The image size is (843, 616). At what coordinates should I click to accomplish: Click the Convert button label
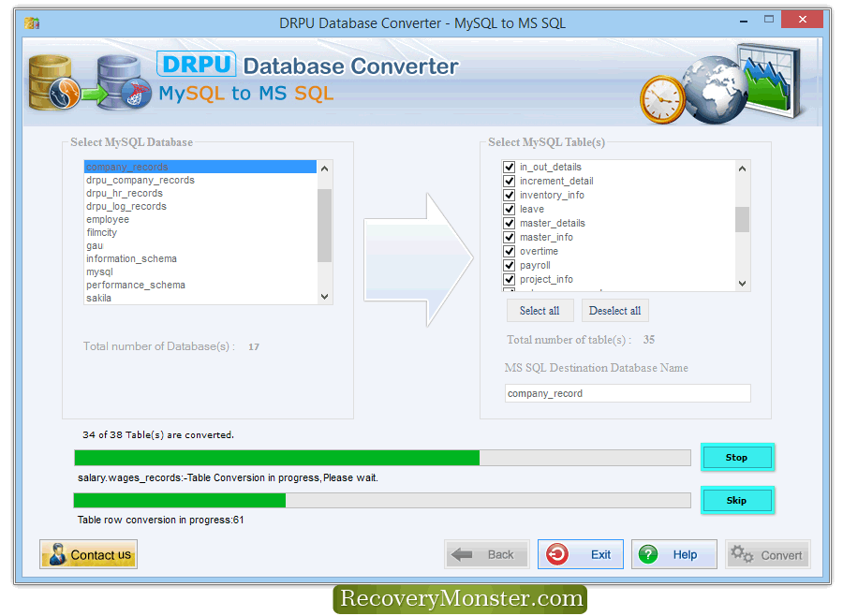[781, 555]
